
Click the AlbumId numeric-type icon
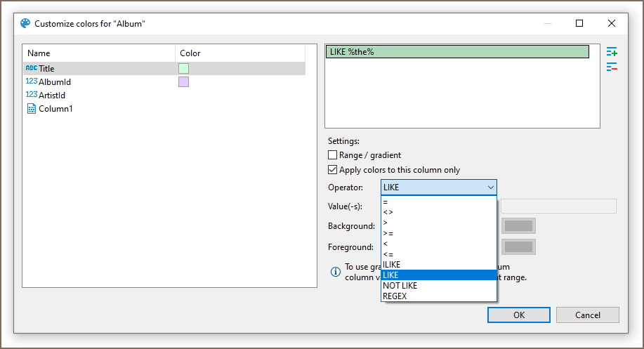[31, 82]
